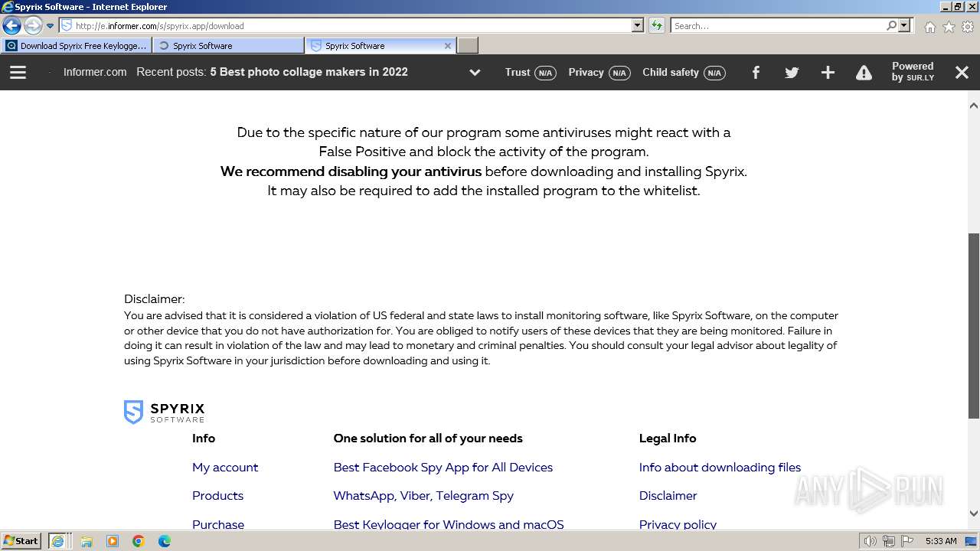Open 'Products' footer link
The width and height of the screenshot is (980, 551).
217,495
